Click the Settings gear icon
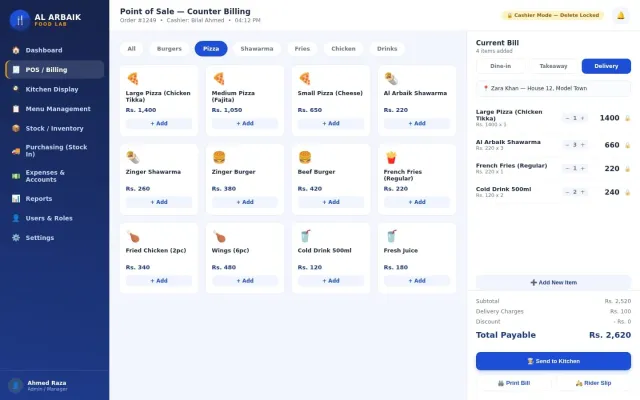The image size is (640, 400). (16, 238)
